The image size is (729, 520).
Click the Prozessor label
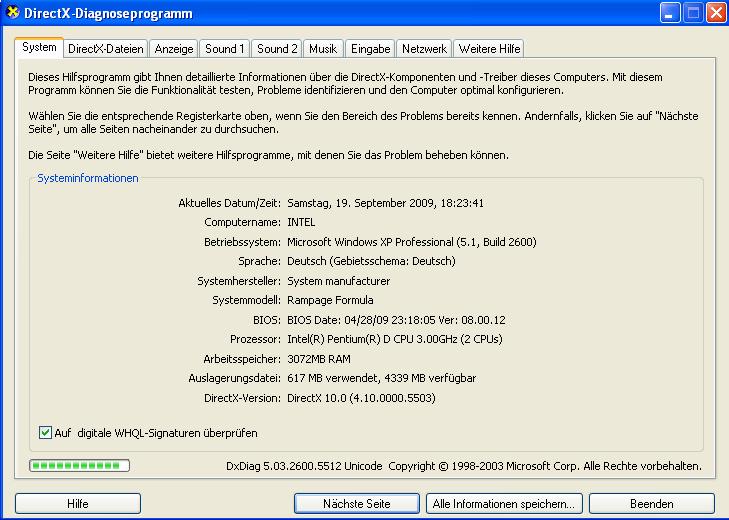(x=255, y=339)
